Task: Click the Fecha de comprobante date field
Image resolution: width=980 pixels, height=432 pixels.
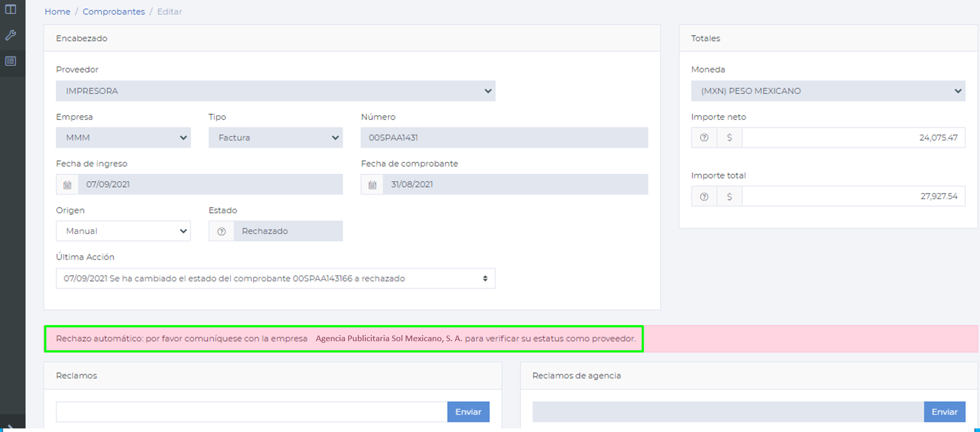Action: pos(515,184)
